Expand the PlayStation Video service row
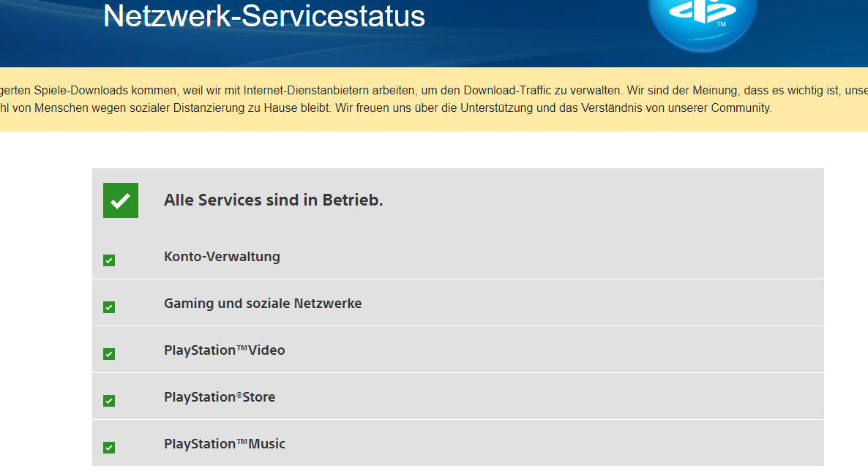 point(225,350)
